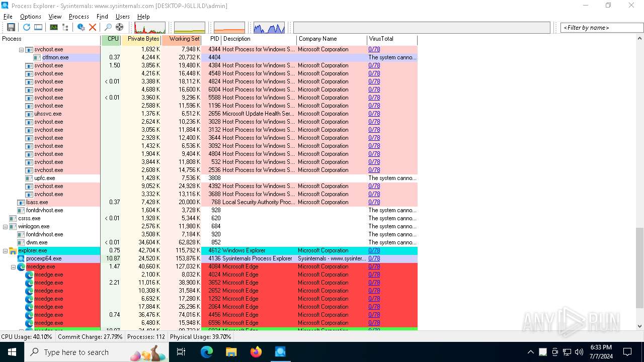Image resolution: width=644 pixels, height=362 pixels.
Task: Click the process list vertical scrollbar thumb
Action: point(639,267)
